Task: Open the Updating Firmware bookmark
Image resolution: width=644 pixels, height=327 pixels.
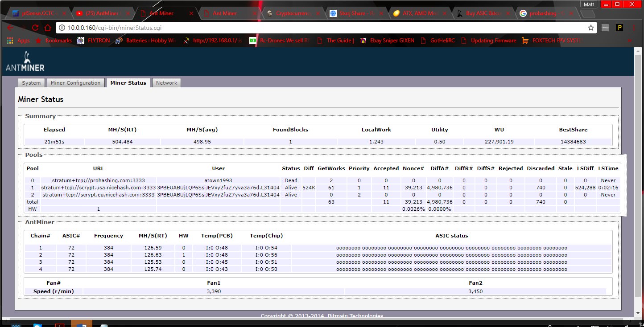Action: tap(488, 41)
